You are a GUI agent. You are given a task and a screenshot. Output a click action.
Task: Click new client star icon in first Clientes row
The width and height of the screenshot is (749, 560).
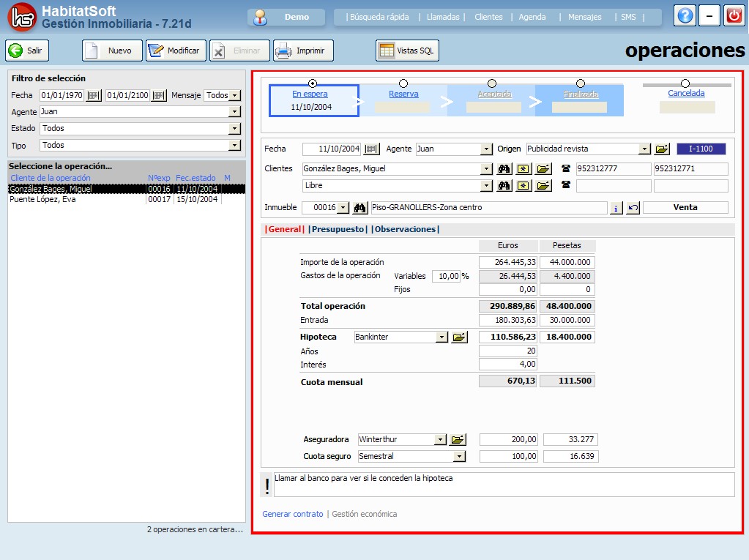[x=523, y=168]
